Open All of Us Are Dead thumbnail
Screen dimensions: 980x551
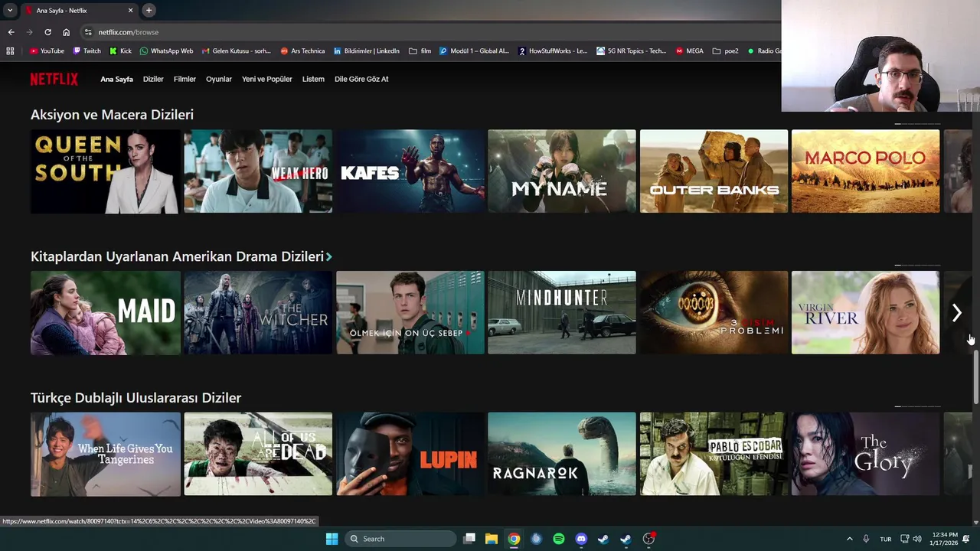pyautogui.click(x=258, y=454)
